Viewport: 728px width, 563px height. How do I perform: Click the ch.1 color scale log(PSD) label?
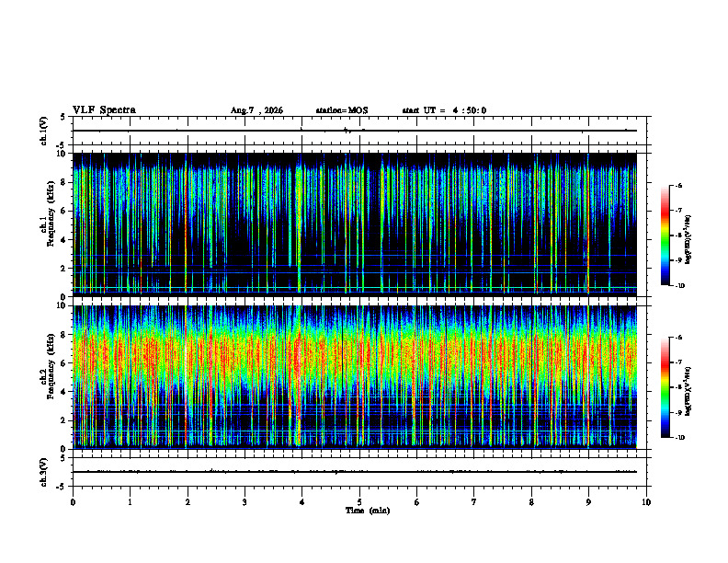coord(688,239)
